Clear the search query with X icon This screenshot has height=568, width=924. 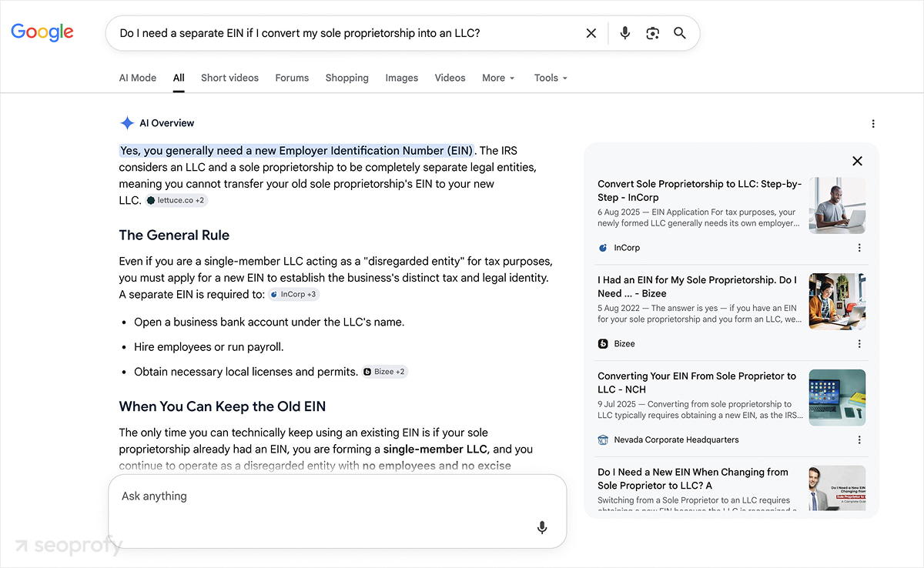coord(591,33)
